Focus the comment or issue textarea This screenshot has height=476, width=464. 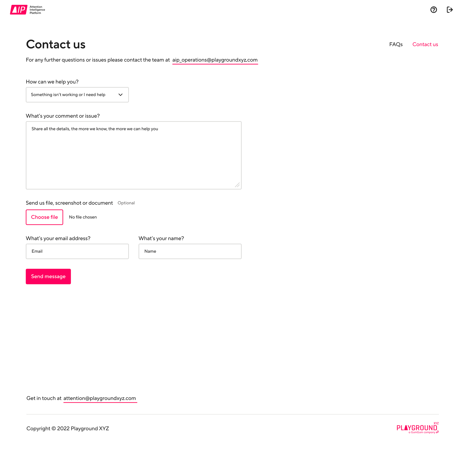pyautogui.click(x=134, y=155)
